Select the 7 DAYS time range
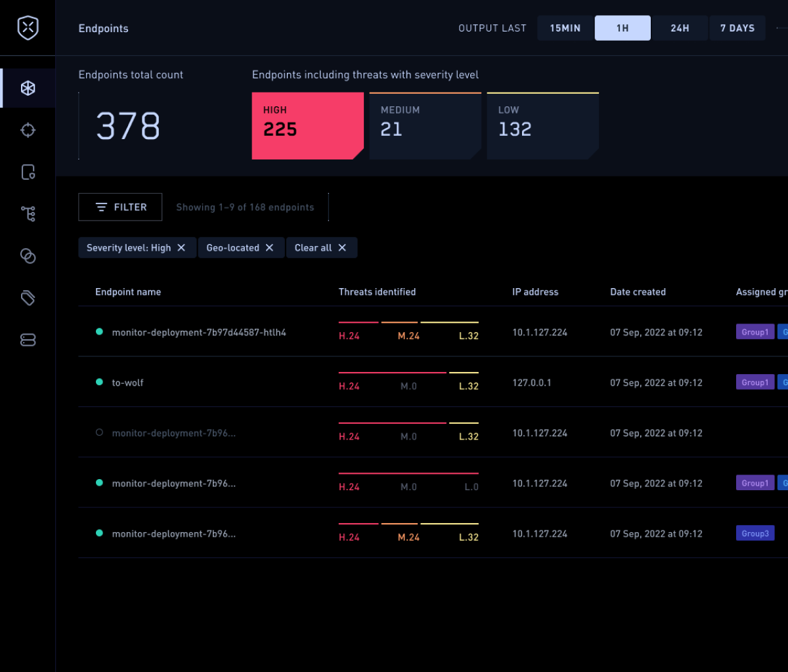Screen dimensions: 788x672 [737, 28]
